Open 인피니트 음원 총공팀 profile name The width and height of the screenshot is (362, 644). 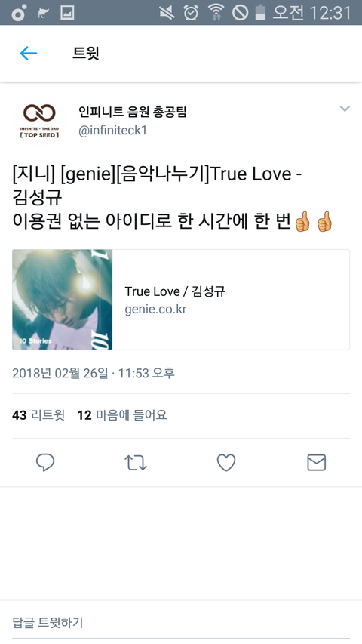point(133,111)
